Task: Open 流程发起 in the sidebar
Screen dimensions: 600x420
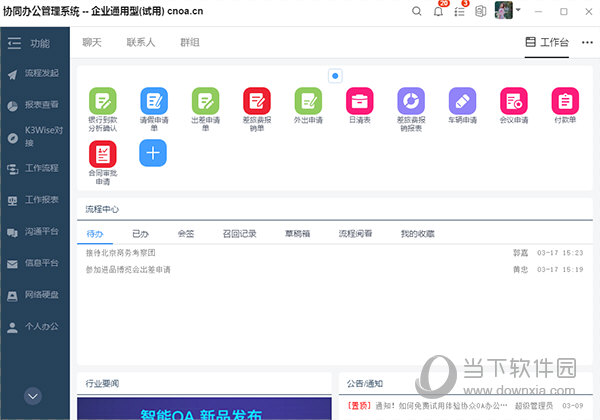Action: tap(34, 73)
